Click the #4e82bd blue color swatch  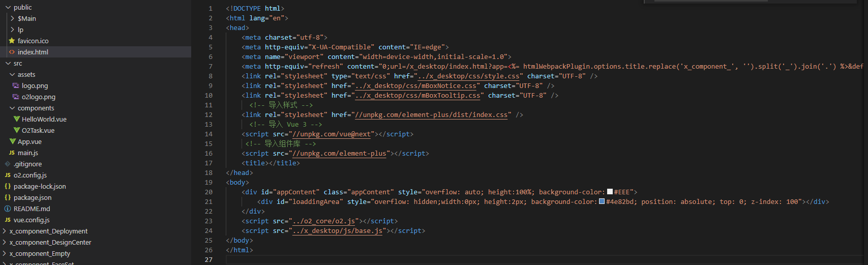point(602,202)
